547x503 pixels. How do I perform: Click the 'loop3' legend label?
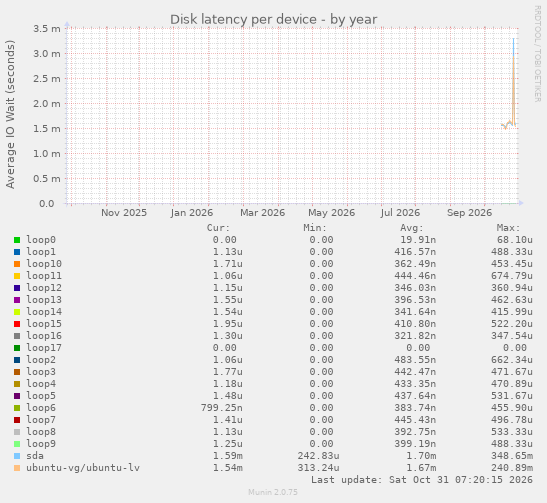pyautogui.click(x=41, y=372)
